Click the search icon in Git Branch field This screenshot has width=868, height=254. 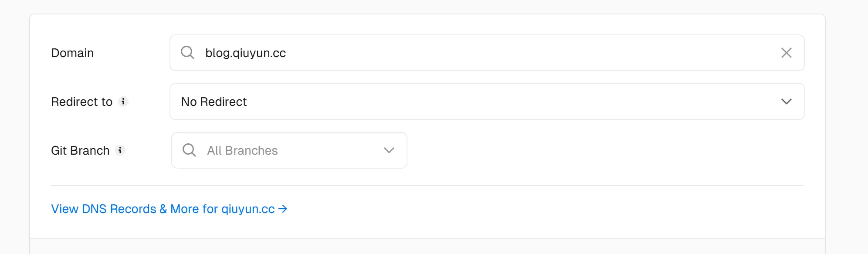click(189, 150)
